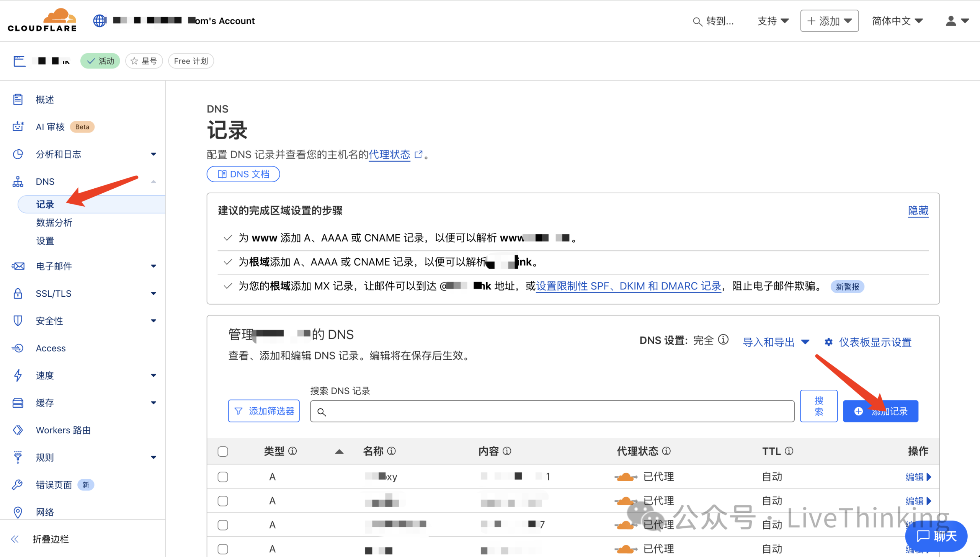Image resolution: width=980 pixels, height=557 pixels.
Task: Select DNS in the sidebar
Action: click(45, 181)
